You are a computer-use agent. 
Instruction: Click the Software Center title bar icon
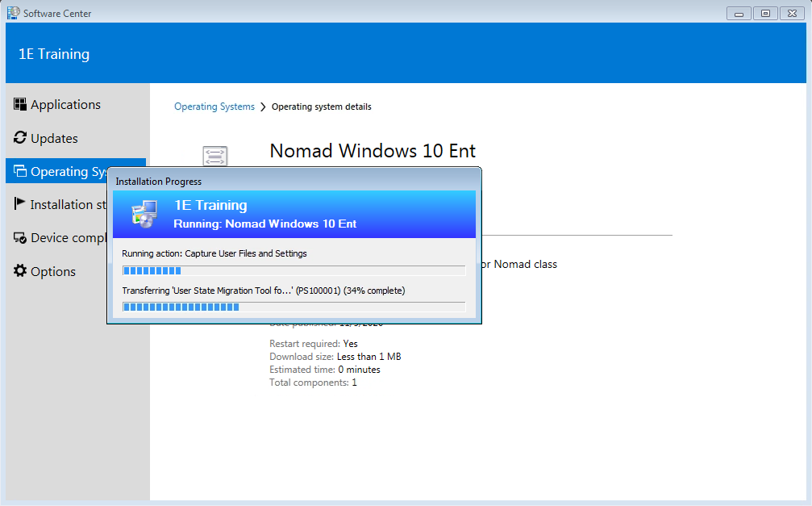(13, 13)
